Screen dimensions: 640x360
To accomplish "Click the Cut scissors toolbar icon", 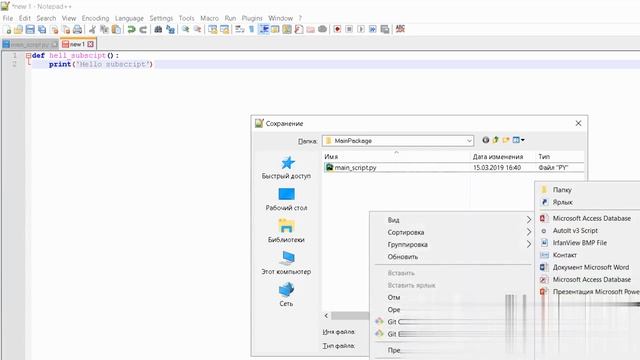I will 93,29.
